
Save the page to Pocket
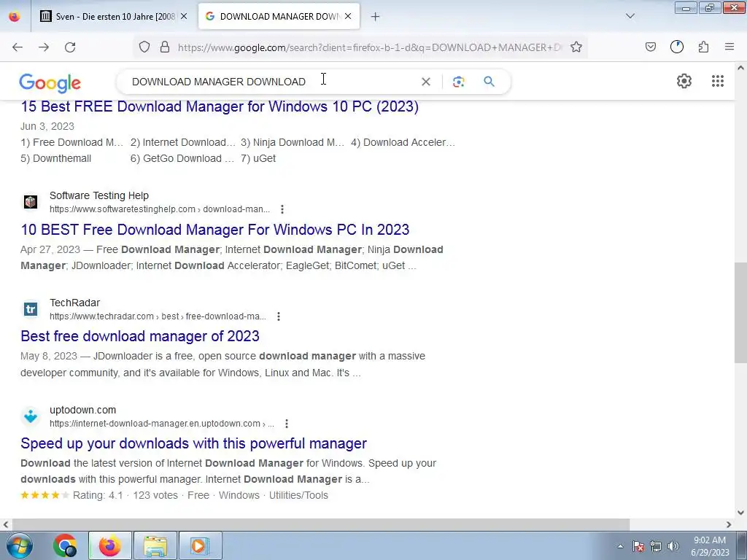650,47
